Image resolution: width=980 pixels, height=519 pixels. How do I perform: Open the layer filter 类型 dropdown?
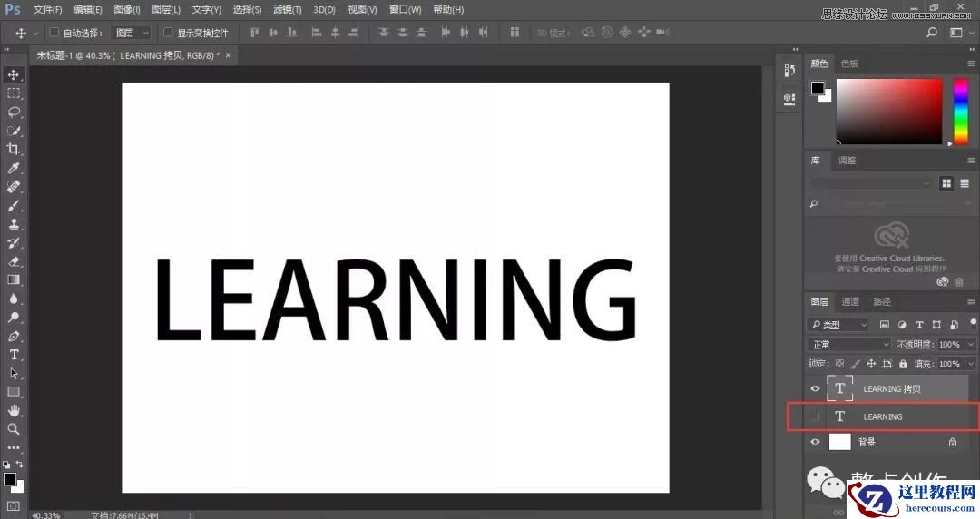(x=838, y=325)
